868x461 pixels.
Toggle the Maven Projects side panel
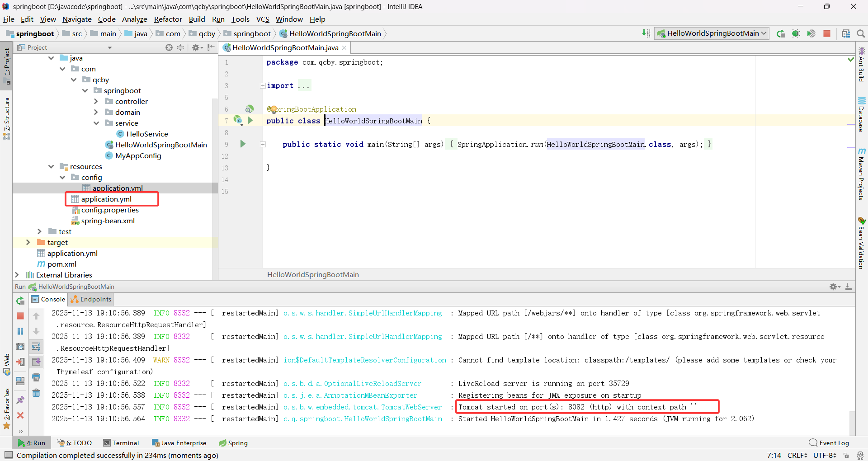coord(862,174)
